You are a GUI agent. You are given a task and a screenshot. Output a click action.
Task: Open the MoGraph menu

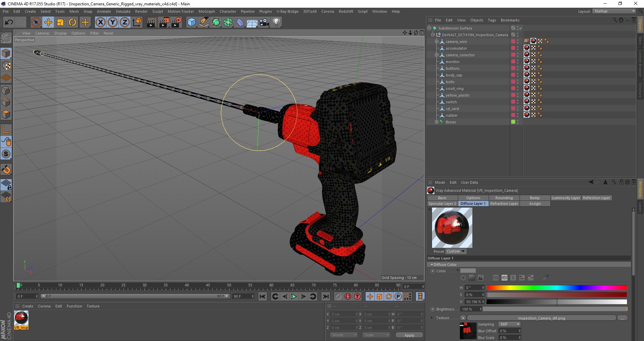pos(207,11)
